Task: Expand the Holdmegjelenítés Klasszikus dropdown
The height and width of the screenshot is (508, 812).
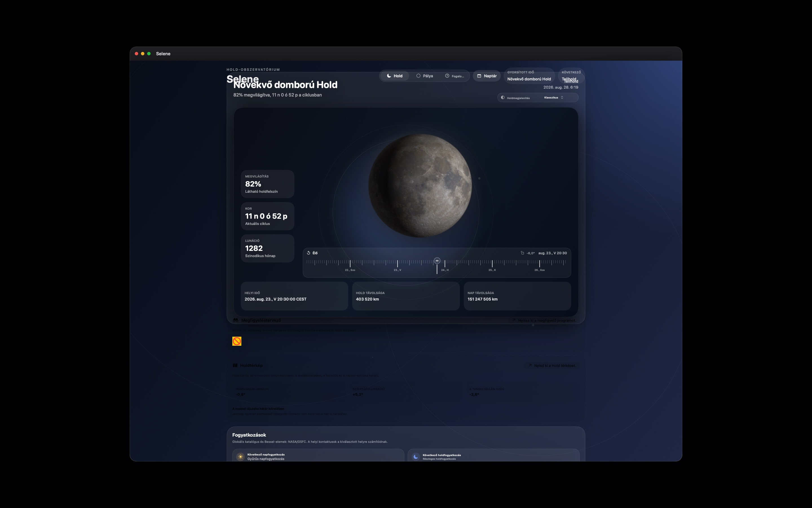Action: 538,98
